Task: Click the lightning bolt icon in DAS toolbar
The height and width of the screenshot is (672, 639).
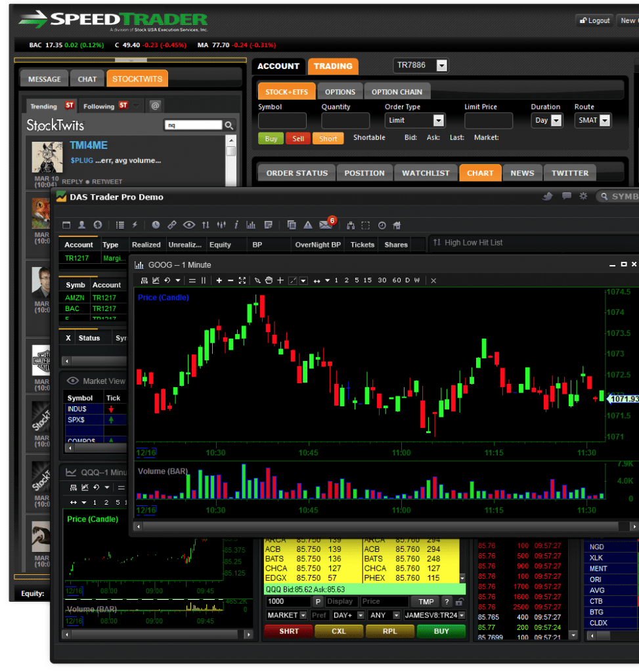Action: pos(135,225)
